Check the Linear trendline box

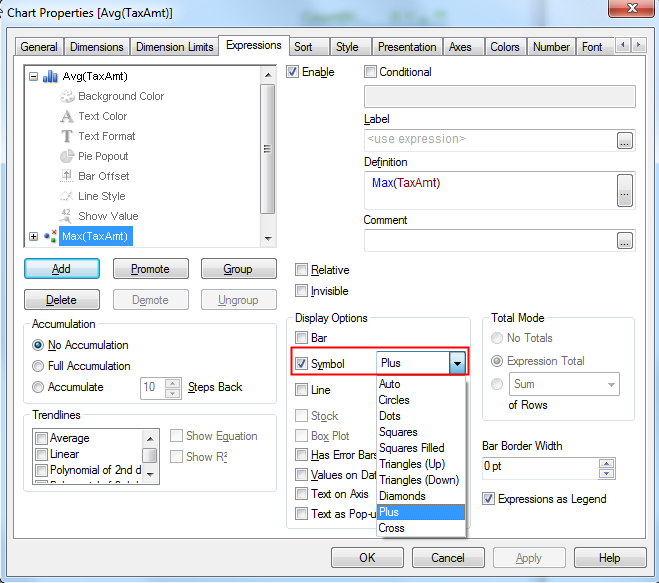click(x=41, y=454)
